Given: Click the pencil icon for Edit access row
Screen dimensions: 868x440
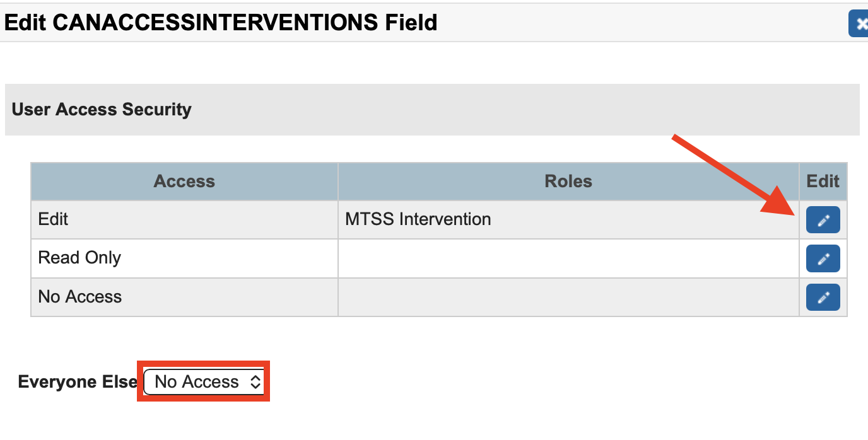Looking at the screenshot, I should click(823, 220).
